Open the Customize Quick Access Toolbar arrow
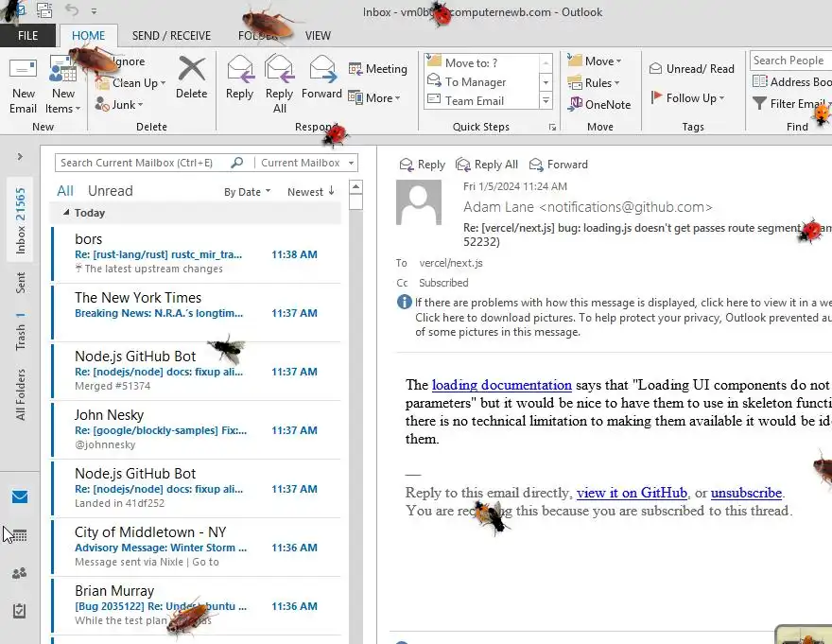832x644 pixels. pos(94,10)
